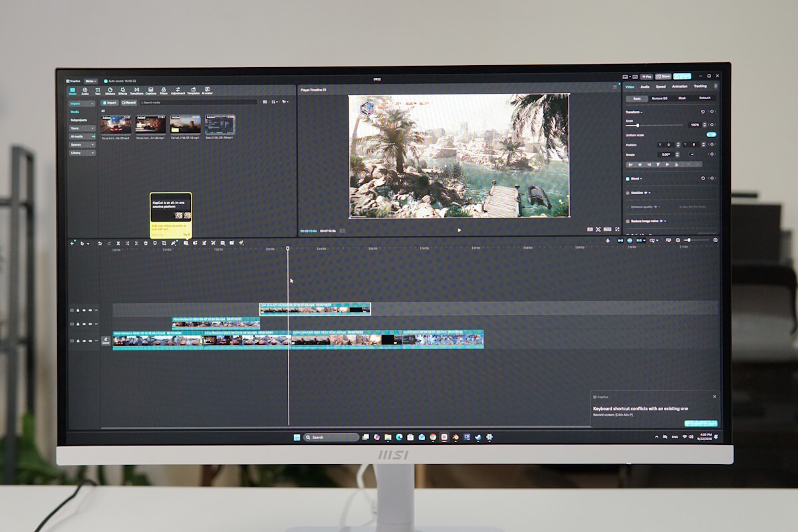Open the Menu dropdown in title bar
Screen dimensions: 798x532
click(x=90, y=81)
